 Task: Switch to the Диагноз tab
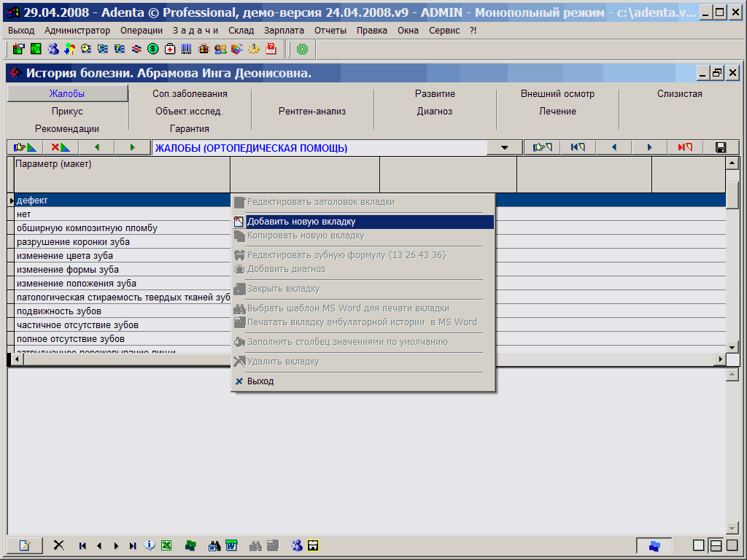[x=435, y=112]
